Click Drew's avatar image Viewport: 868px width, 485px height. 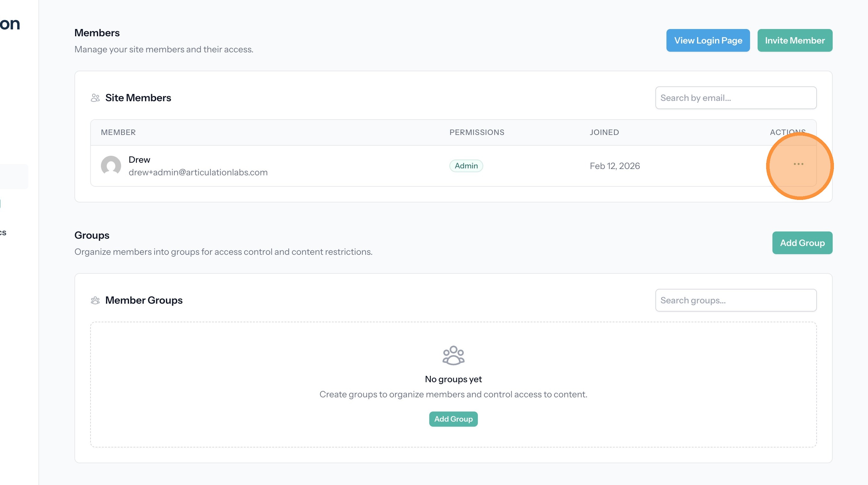111,165
